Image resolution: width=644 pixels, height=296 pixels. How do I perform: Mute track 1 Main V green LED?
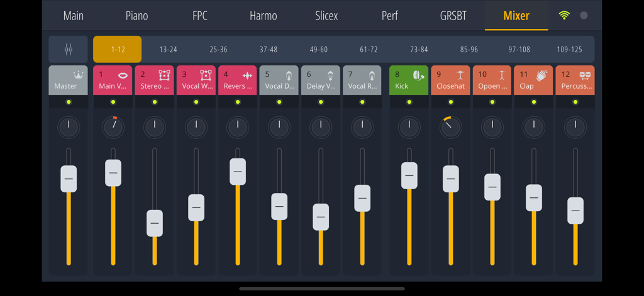click(113, 102)
